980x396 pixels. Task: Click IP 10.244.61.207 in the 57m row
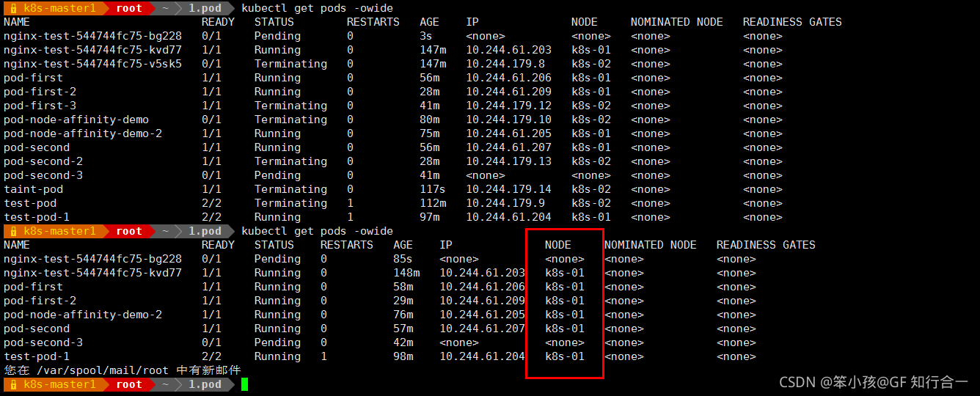[482, 329]
